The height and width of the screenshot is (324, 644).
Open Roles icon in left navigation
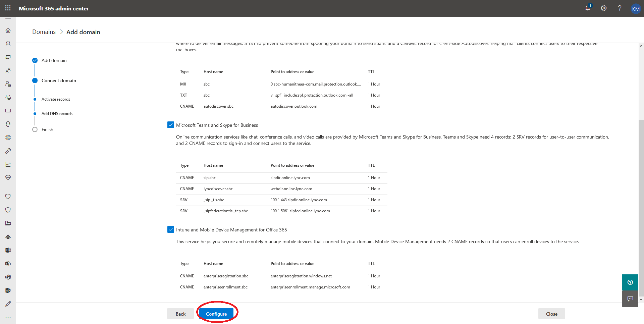tap(8, 84)
